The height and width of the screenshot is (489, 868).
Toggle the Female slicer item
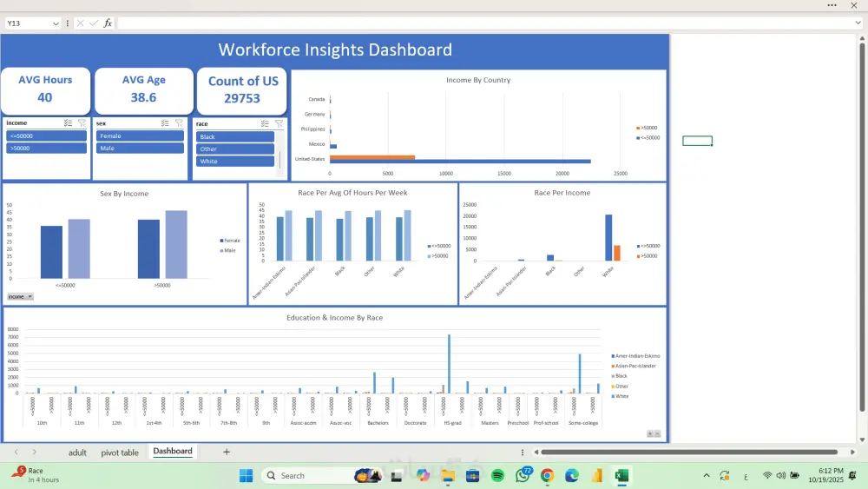pos(140,135)
